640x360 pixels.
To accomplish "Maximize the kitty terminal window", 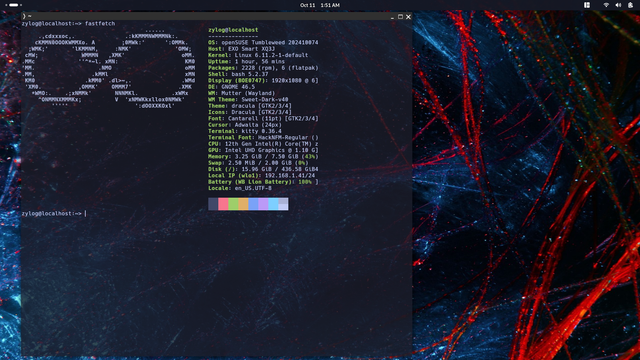I will point(400,17).
